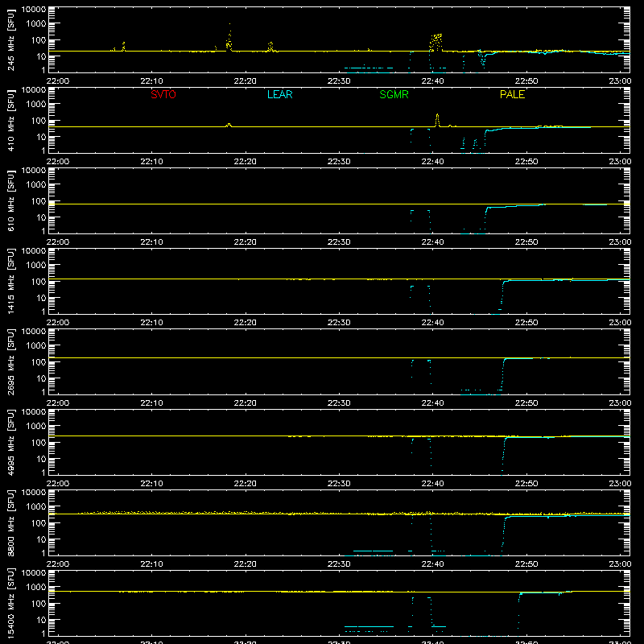Click the 22:40 tick under the 245 MHz plot
The width and height of the screenshot is (644, 644).
tap(432, 81)
